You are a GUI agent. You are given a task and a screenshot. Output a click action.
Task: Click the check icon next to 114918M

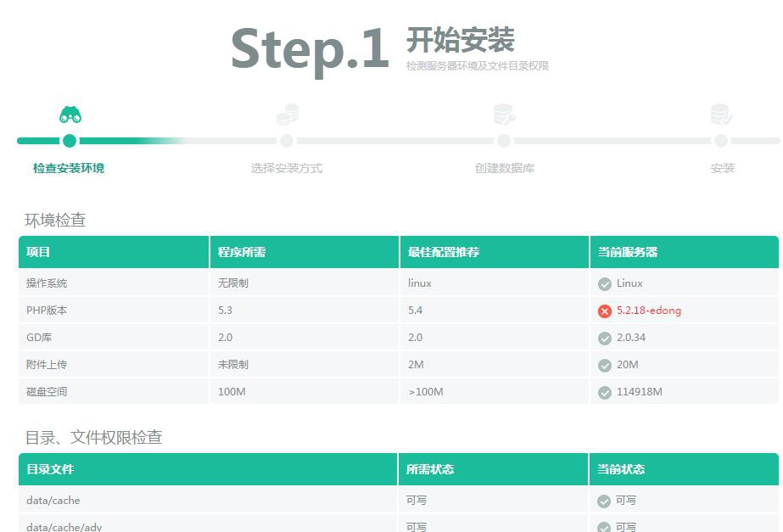(x=605, y=393)
